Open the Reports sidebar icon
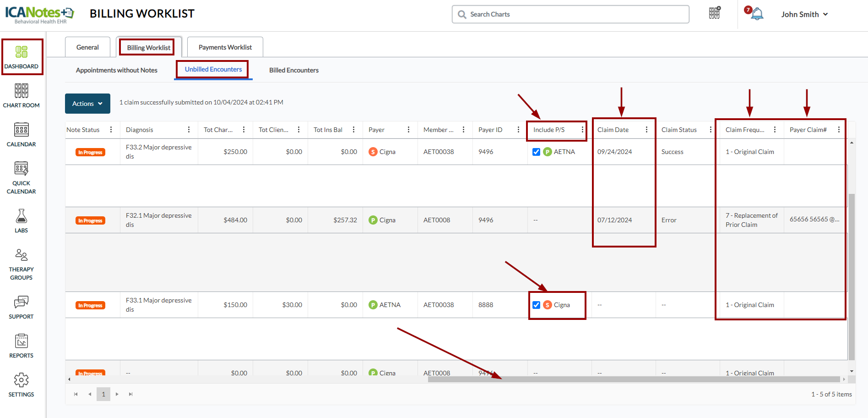 click(21, 346)
